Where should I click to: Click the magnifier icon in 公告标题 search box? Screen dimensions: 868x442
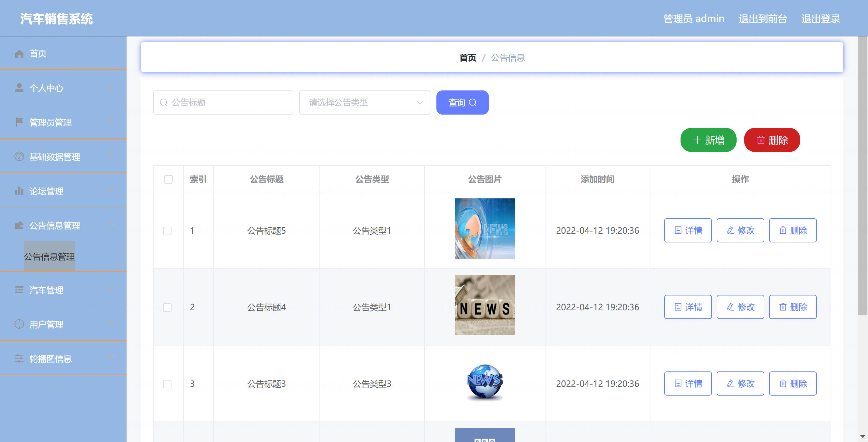point(163,103)
